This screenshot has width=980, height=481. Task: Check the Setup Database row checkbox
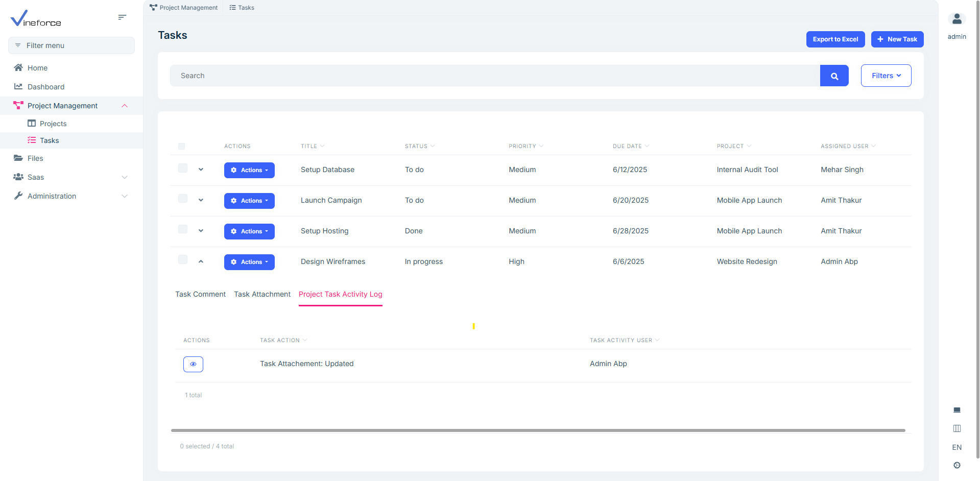pos(183,169)
